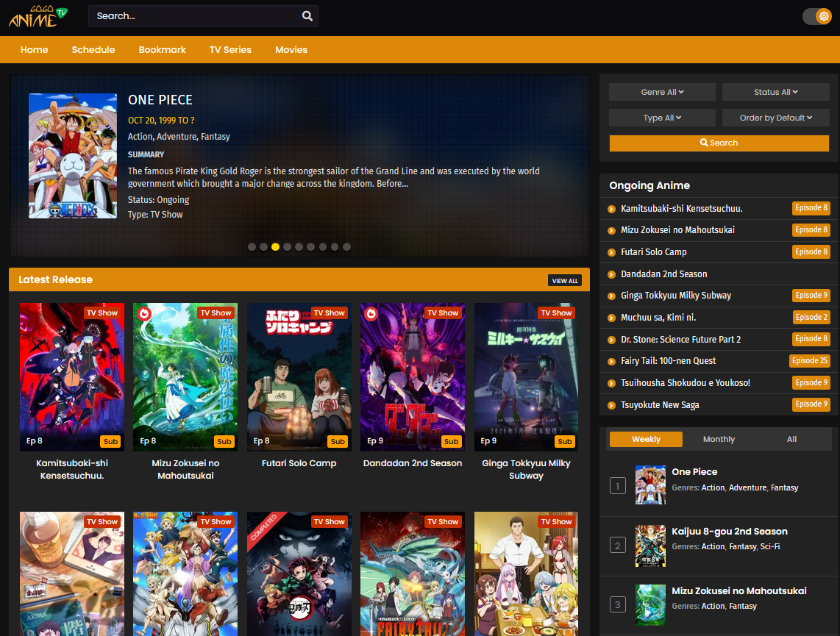Open Ginga Tokkyuu Milky Subway poster card
This screenshot has width=840, height=636.
point(526,377)
